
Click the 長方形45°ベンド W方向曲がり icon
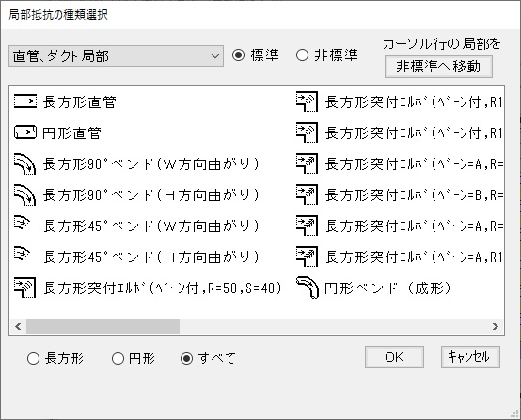tap(23, 223)
